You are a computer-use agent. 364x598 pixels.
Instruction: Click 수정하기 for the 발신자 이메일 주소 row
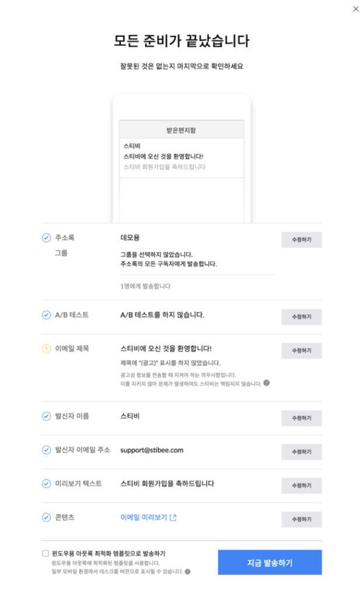(301, 452)
